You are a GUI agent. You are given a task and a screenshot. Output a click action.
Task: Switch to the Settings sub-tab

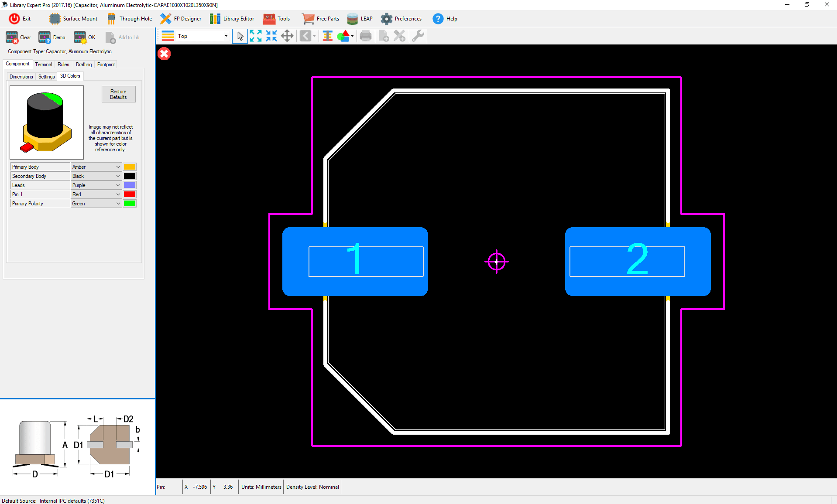(x=47, y=77)
